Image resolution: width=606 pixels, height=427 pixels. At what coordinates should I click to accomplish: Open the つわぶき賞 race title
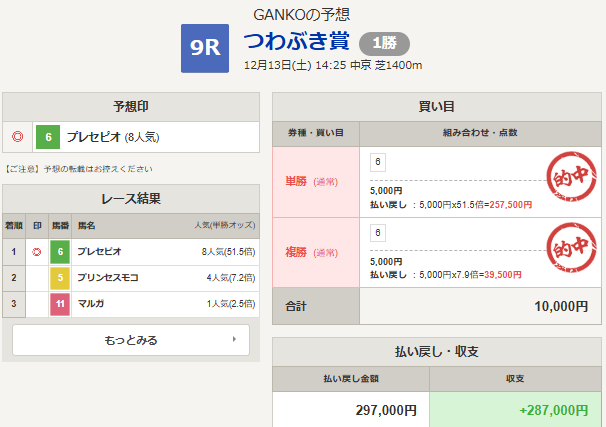pos(296,41)
